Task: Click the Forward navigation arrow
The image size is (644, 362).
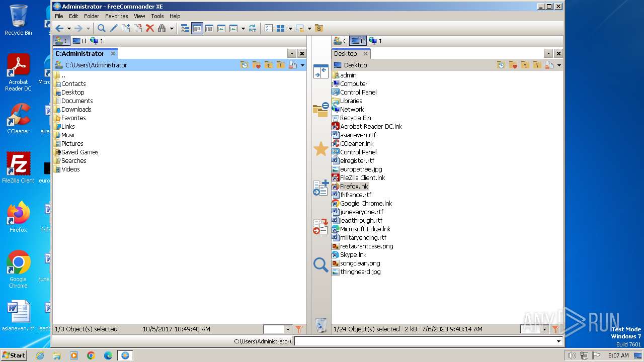Action: click(x=78, y=29)
